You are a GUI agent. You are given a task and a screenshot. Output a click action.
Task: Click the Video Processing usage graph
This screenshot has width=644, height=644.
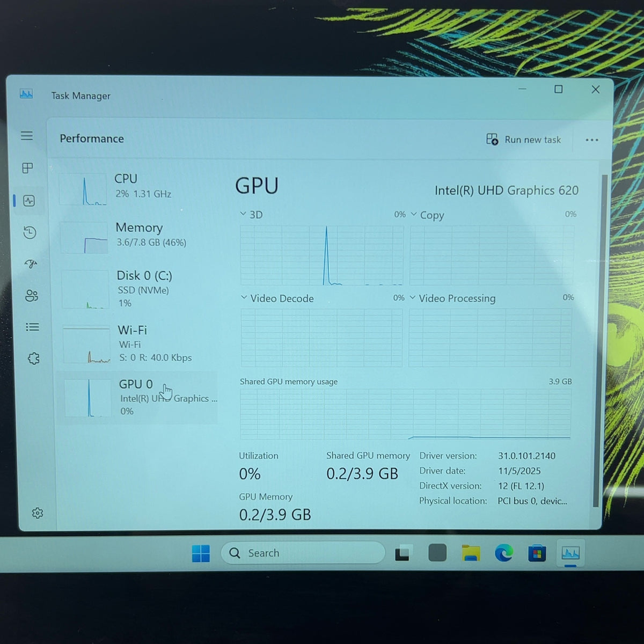(491, 338)
